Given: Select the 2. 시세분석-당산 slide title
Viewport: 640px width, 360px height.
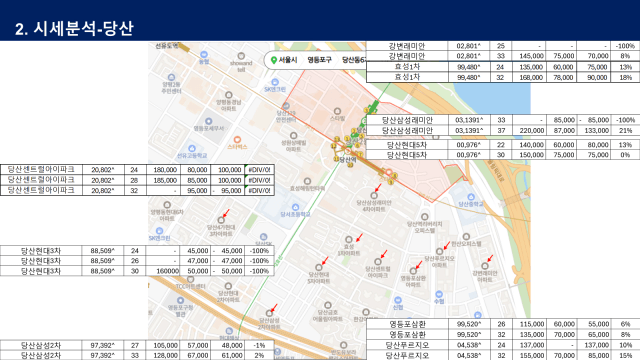Looking at the screenshot, I should pyautogui.click(x=74, y=29).
